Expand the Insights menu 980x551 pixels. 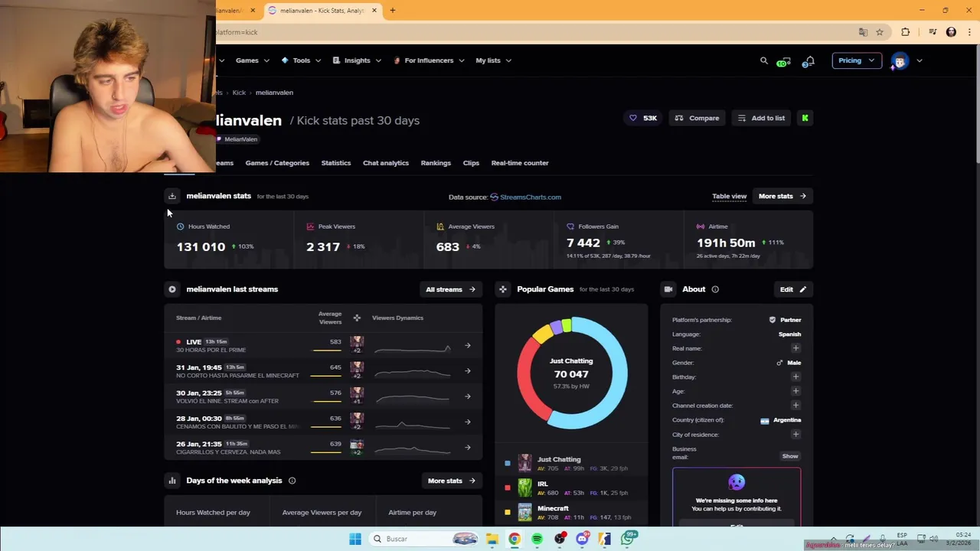click(x=357, y=60)
